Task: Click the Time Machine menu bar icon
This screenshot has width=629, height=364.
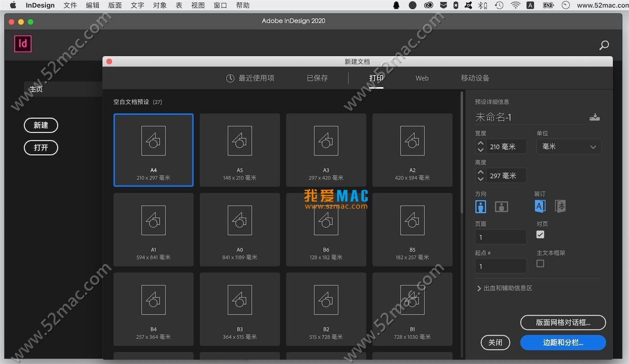Action: (x=499, y=5)
